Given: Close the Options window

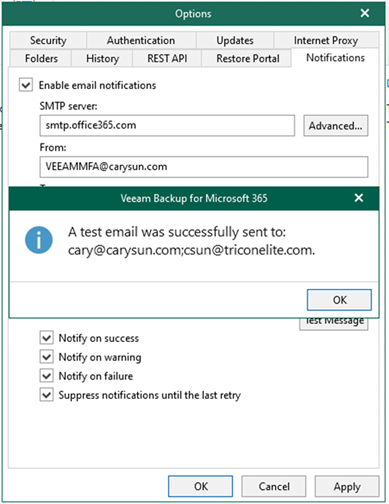Looking at the screenshot, I should [365, 13].
